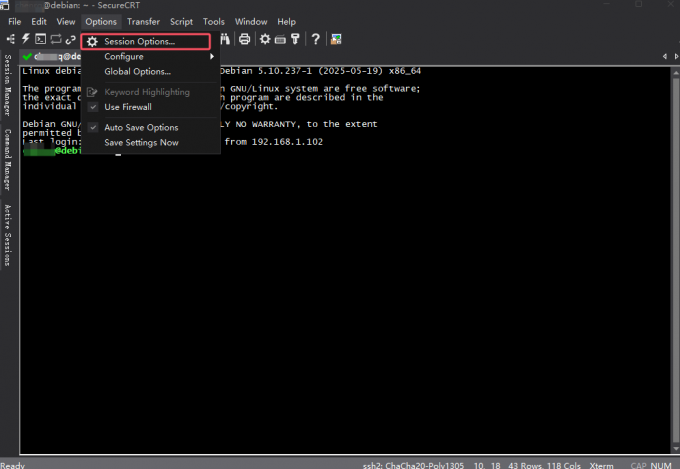Click the green connected checkmark on session tab
This screenshot has height=469, width=680.
point(27,56)
